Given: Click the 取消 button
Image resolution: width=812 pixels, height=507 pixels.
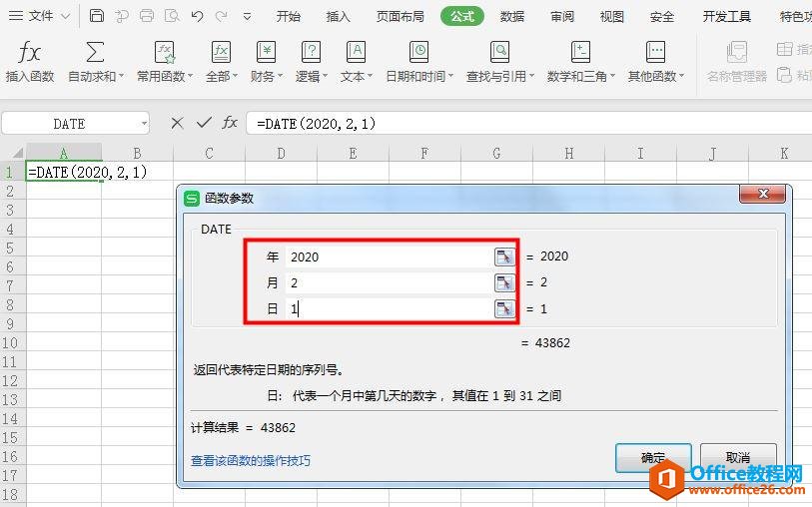Looking at the screenshot, I should (738, 457).
